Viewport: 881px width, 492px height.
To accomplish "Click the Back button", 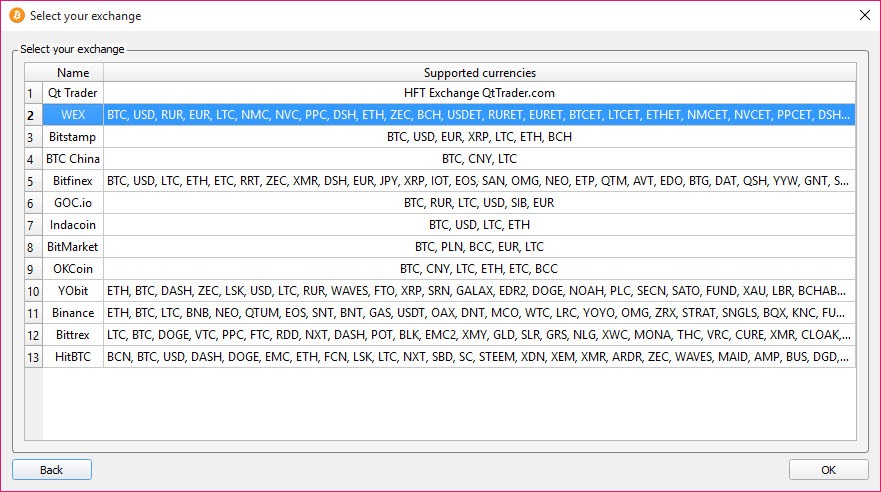I will click(52, 470).
